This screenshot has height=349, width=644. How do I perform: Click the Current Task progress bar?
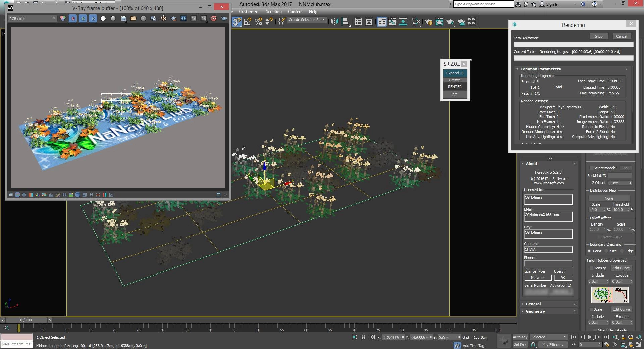pyautogui.click(x=574, y=58)
